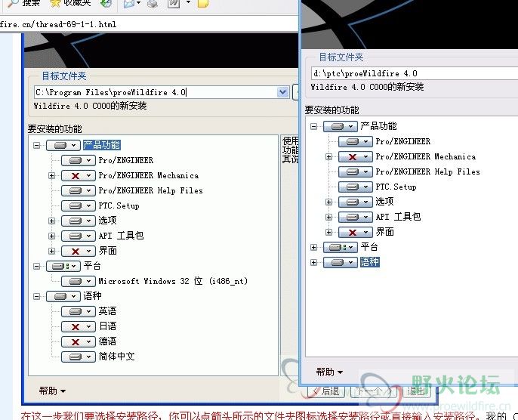Open 选项 install-state button, left window
Screen dimensions: 518x420
pyautogui.click(x=79, y=221)
